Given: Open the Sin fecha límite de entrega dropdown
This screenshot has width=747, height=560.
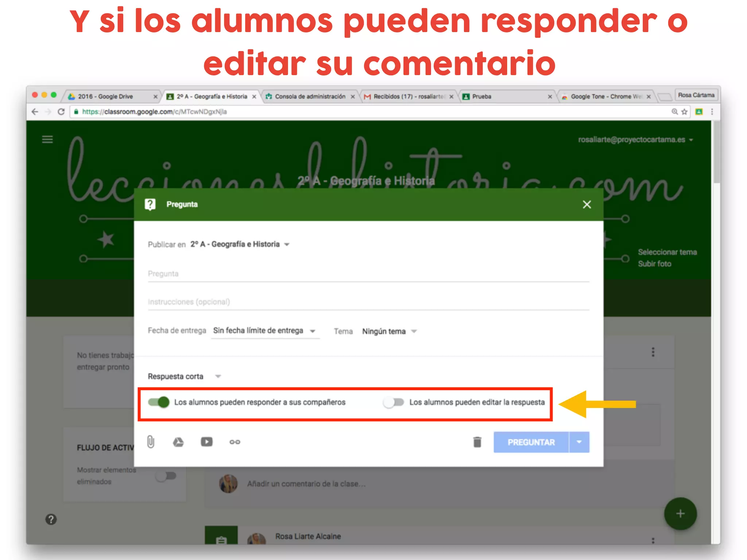Looking at the screenshot, I should 265,331.
